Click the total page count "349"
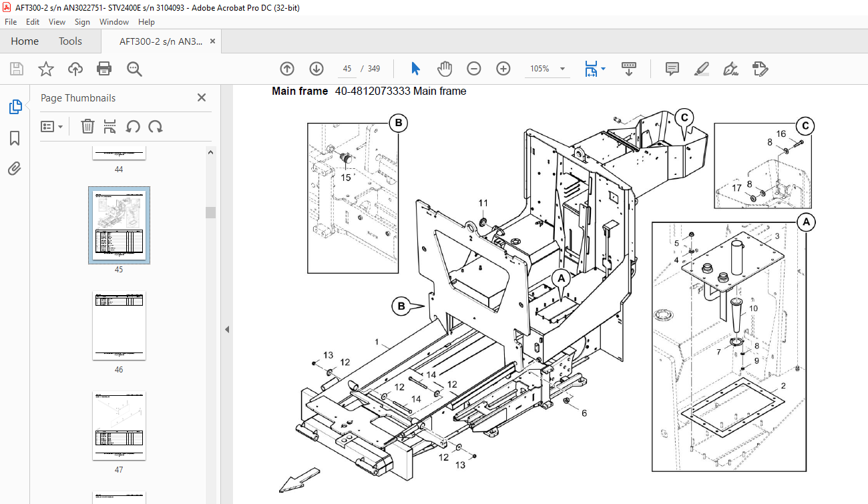868x504 pixels. click(374, 69)
